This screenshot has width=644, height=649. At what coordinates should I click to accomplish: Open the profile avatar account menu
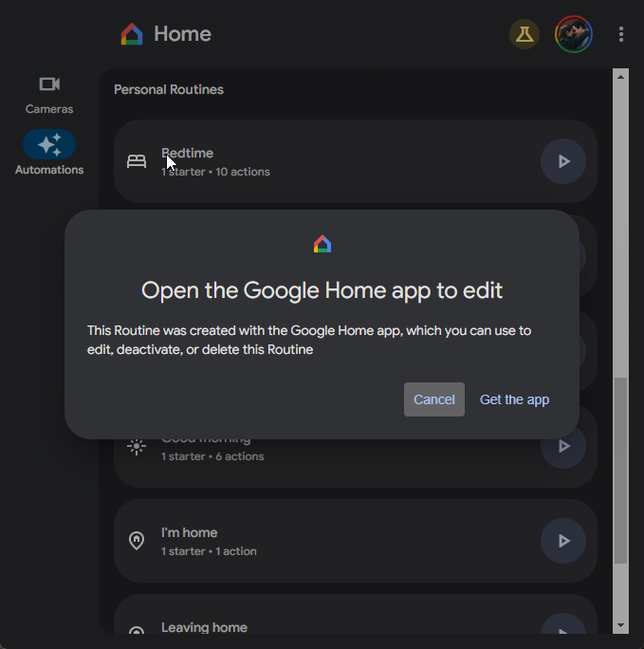573,35
